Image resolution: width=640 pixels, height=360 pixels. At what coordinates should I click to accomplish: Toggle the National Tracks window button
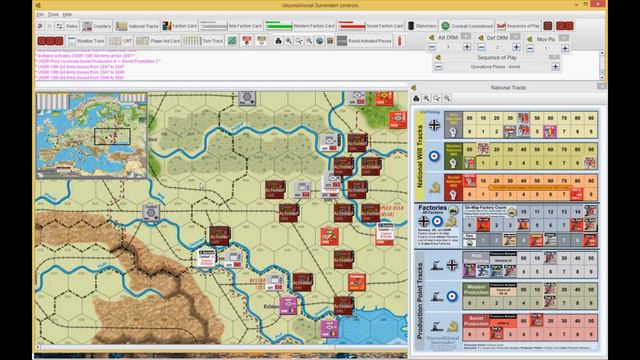pyautogui.click(x=137, y=26)
